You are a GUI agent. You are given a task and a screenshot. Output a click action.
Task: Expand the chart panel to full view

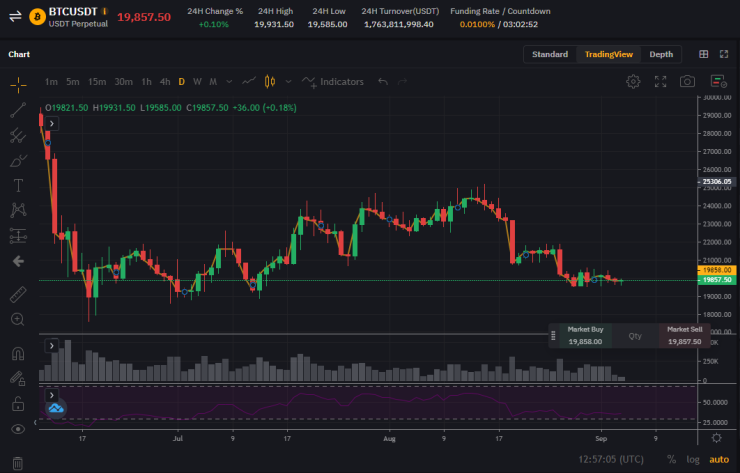724,54
